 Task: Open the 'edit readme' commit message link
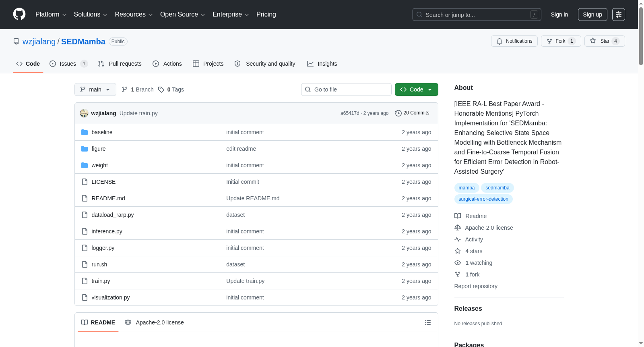tap(241, 149)
